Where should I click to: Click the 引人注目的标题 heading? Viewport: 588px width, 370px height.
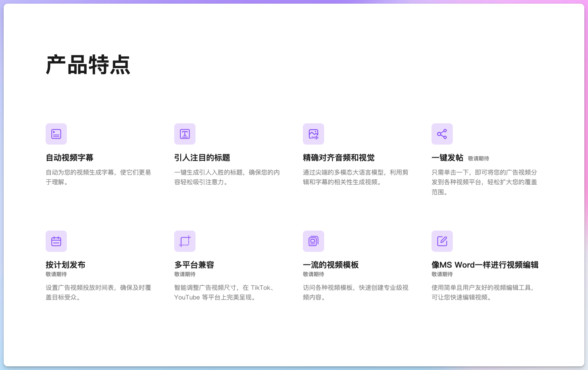pos(202,158)
